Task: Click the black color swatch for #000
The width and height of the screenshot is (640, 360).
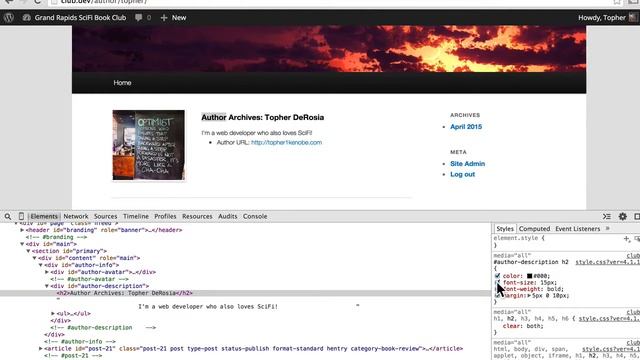Action: 529,276
